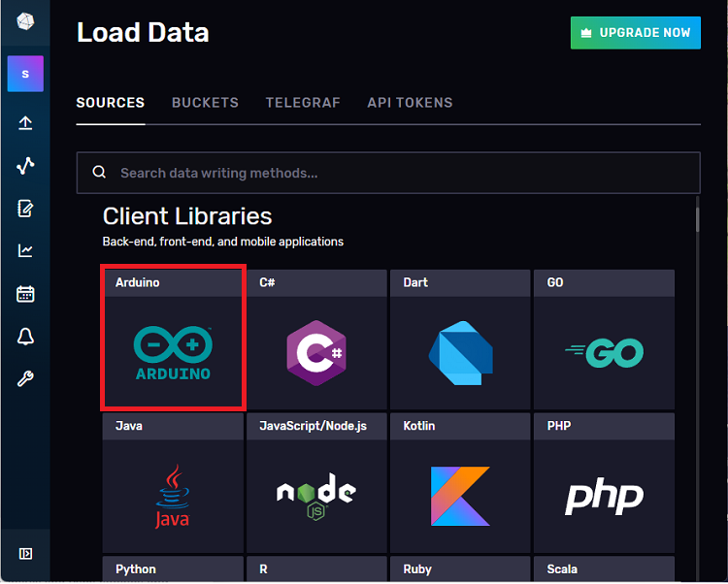Open the user account 'S' avatar
The image size is (728, 584).
[25, 74]
